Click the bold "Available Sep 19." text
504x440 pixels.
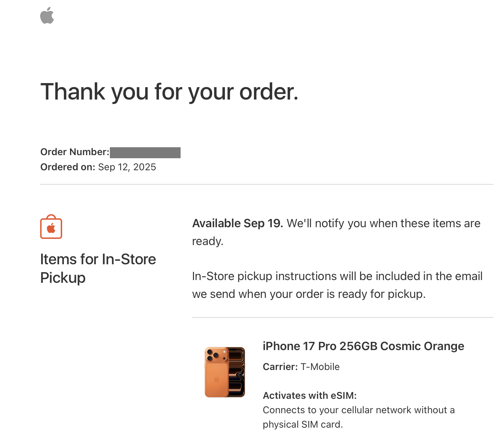coord(237,223)
